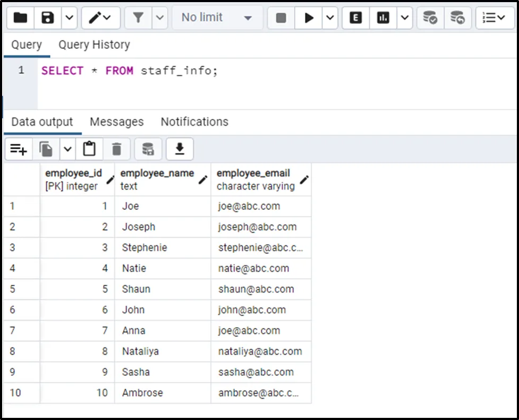Click the Stop query square button
The height and width of the screenshot is (420, 519).
point(281,18)
